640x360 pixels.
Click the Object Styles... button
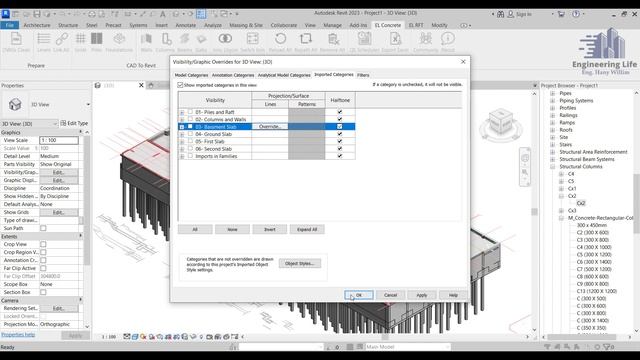tap(300, 263)
